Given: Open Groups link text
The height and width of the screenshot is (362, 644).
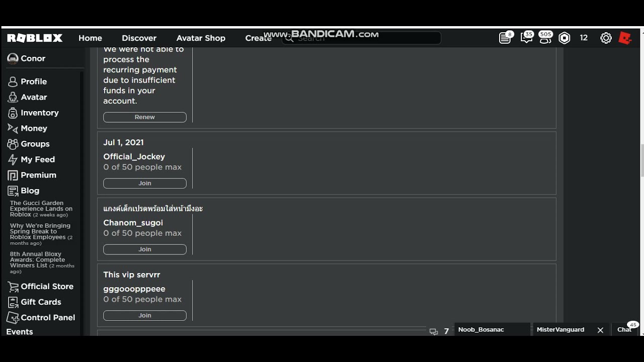Looking at the screenshot, I should (35, 144).
